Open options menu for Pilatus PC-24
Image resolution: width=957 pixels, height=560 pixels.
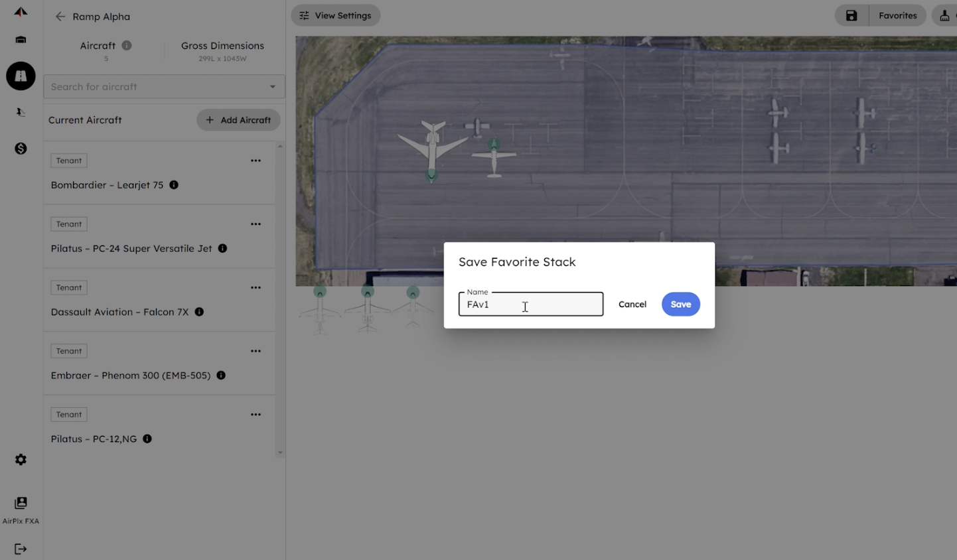[256, 224]
